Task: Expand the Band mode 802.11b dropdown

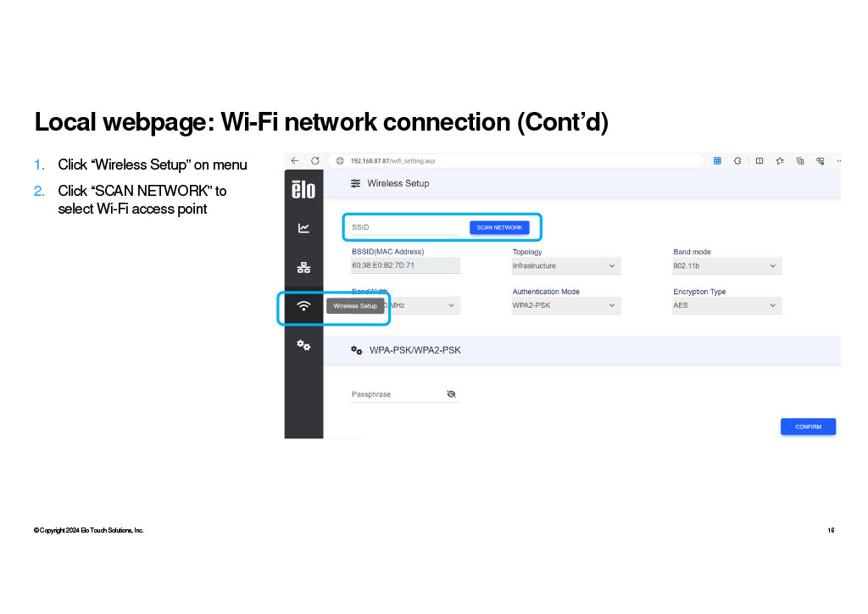Action: click(726, 265)
